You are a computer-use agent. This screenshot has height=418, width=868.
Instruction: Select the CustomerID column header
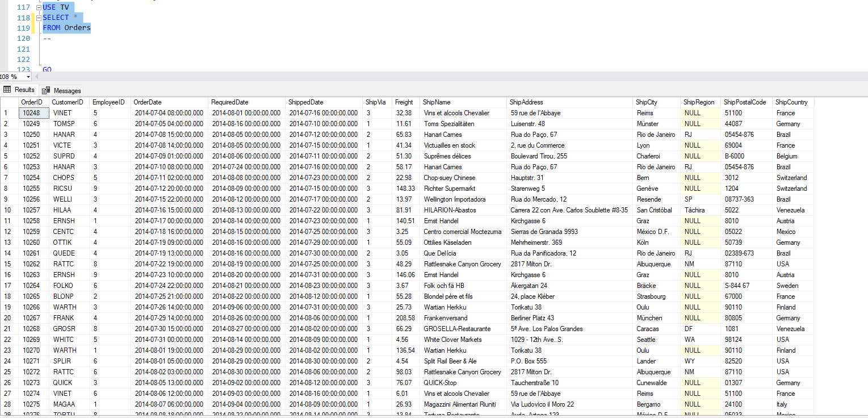(x=66, y=102)
